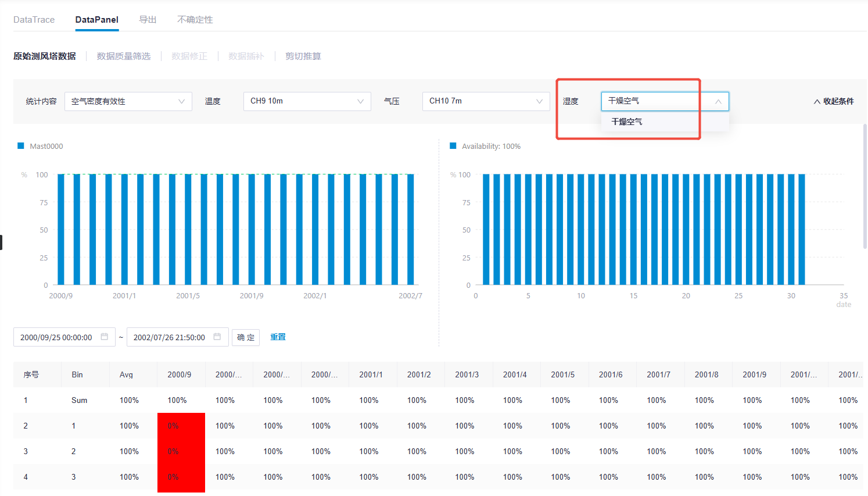868x496 pixels.
Task: Click the end date calendar icon
Action: (217, 337)
